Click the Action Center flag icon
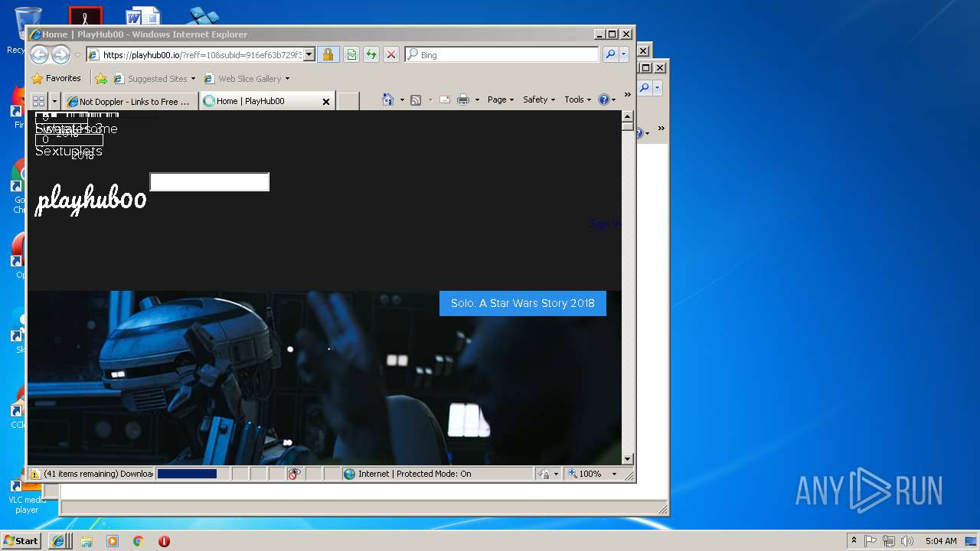This screenshot has height=551, width=980. (x=871, y=541)
